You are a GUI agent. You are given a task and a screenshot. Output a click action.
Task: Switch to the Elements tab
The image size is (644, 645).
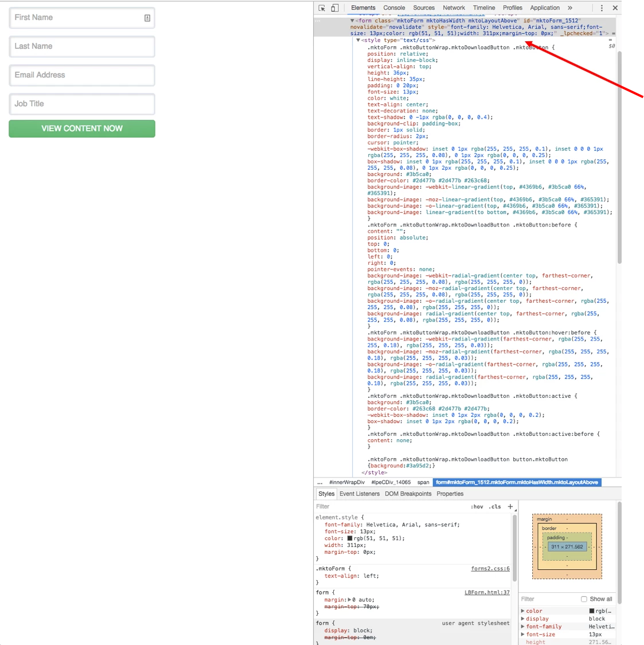[x=363, y=8]
